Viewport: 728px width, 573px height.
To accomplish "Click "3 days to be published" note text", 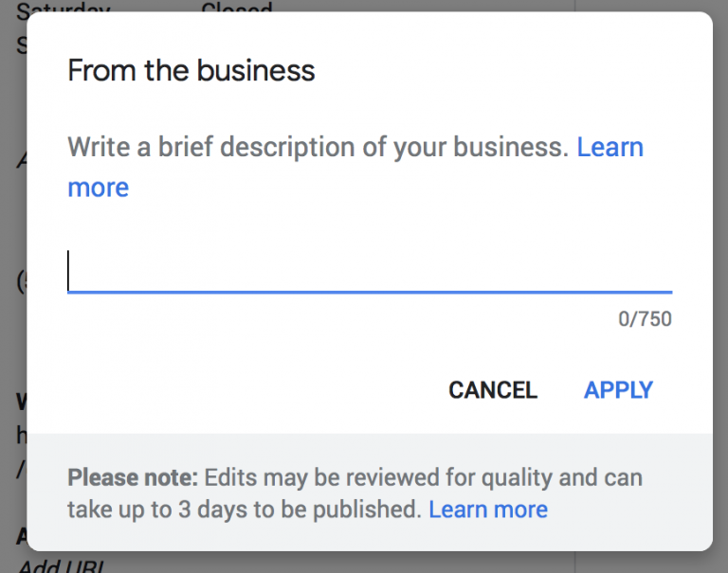I will 284,510.
